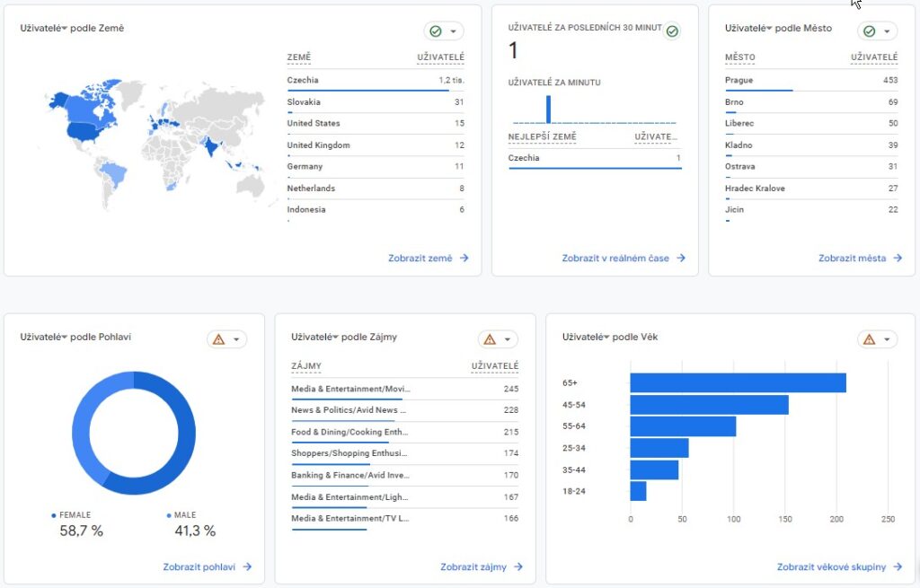Click the warning triangle icon in the Pohlaví card
This screenshot has height=588, width=920.
pos(218,339)
